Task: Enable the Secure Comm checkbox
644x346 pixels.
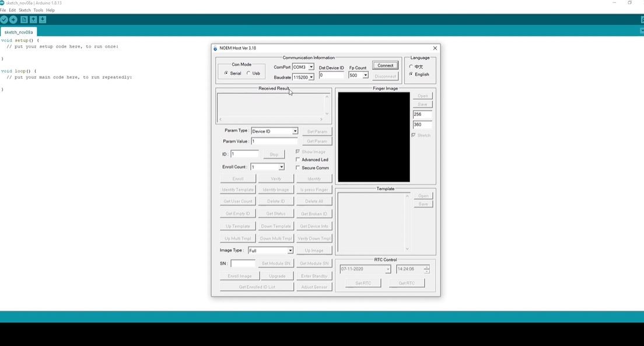Action: pos(298,168)
